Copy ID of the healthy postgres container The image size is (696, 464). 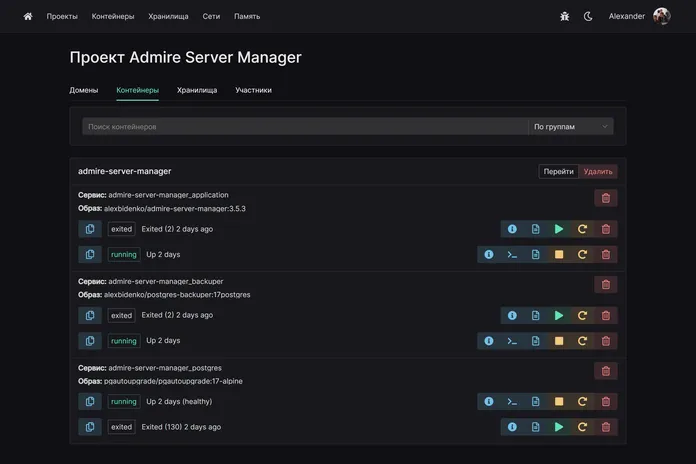[x=90, y=402]
